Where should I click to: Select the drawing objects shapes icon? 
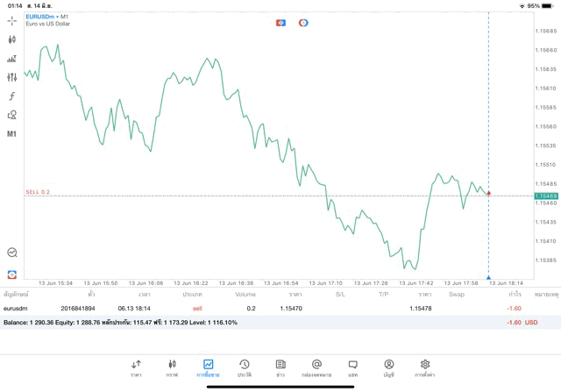point(12,115)
